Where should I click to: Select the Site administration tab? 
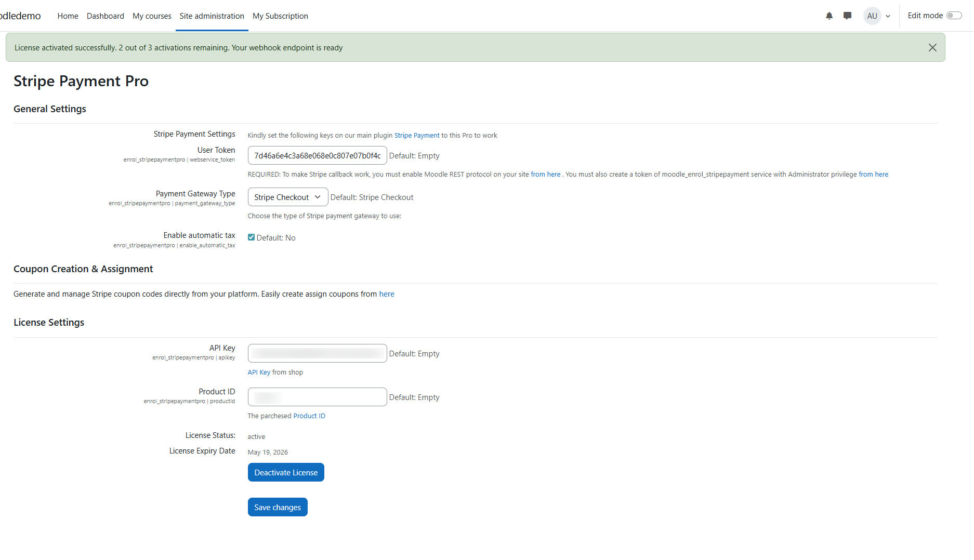[x=212, y=16]
